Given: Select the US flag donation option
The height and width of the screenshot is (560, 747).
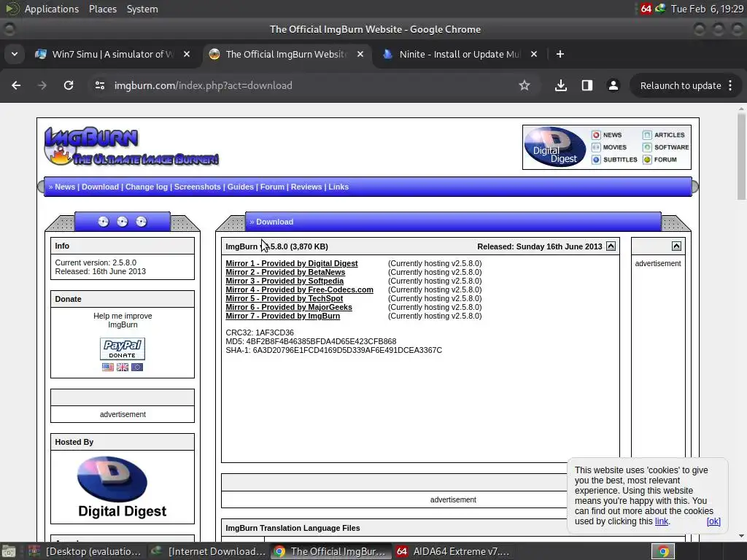Looking at the screenshot, I should coord(108,367).
